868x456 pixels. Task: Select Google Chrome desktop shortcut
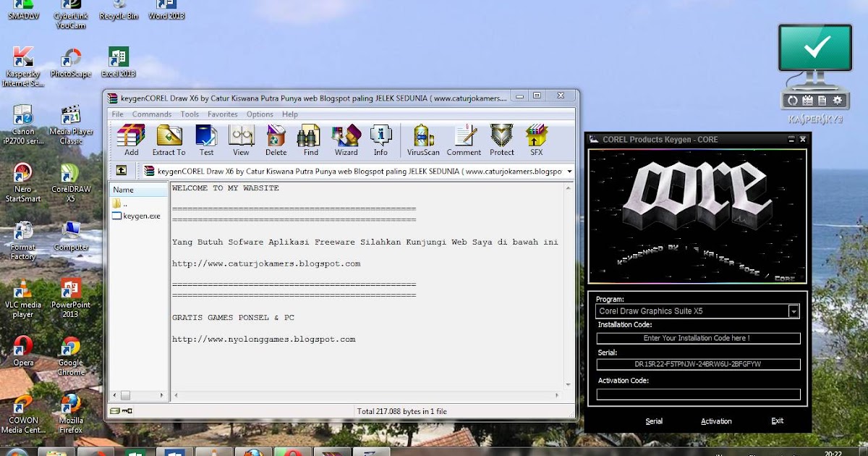(71, 356)
